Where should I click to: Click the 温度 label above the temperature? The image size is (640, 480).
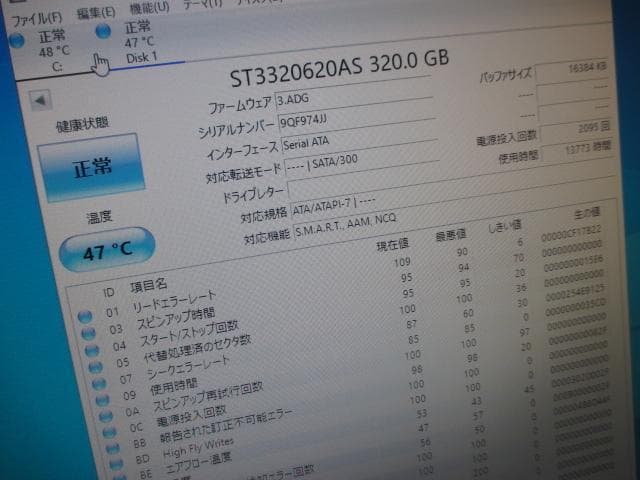coord(99,217)
